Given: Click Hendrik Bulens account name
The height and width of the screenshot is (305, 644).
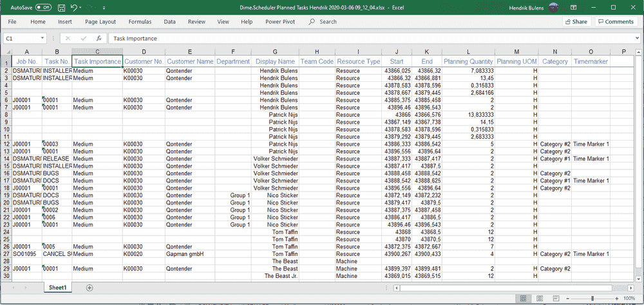Looking at the screenshot, I should [x=527, y=7].
